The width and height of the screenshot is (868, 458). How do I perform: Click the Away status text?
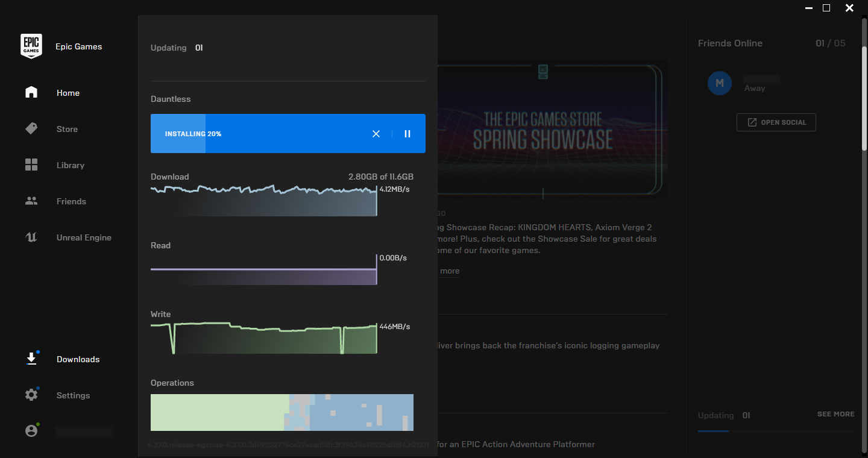[755, 88]
